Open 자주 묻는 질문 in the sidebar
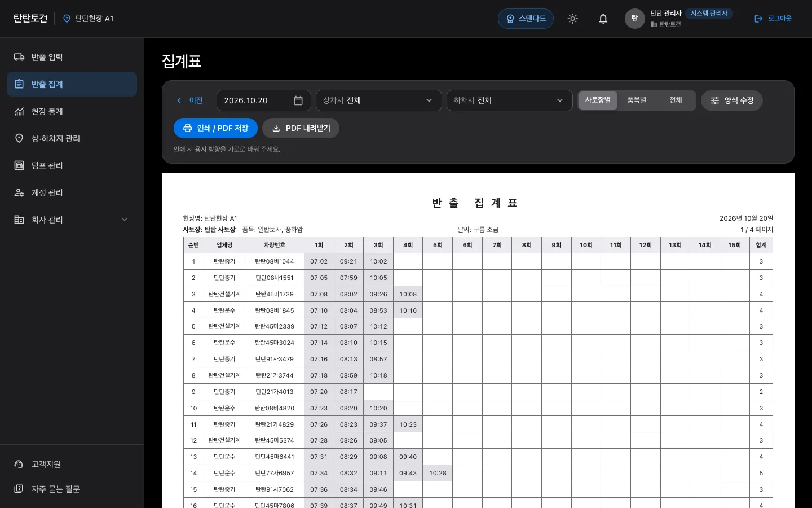The width and height of the screenshot is (812, 508). click(x=72, y=489)
